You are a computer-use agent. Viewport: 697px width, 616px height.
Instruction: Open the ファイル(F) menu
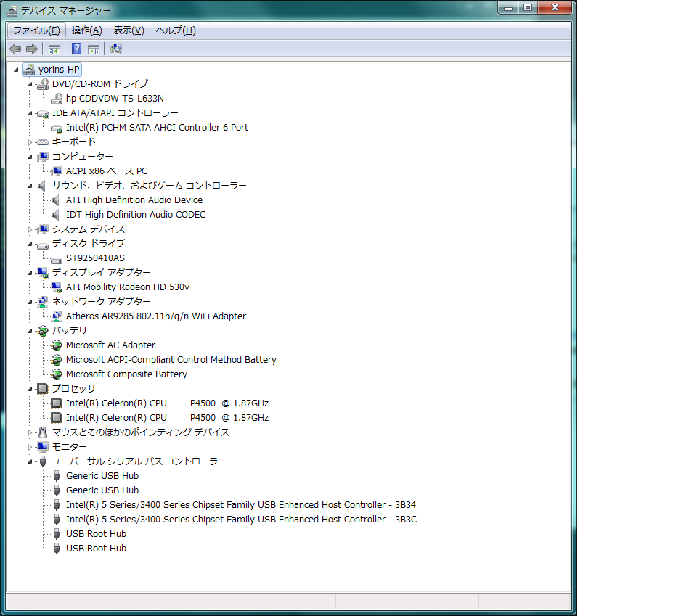pyautogui.click(x=36, y=30)
